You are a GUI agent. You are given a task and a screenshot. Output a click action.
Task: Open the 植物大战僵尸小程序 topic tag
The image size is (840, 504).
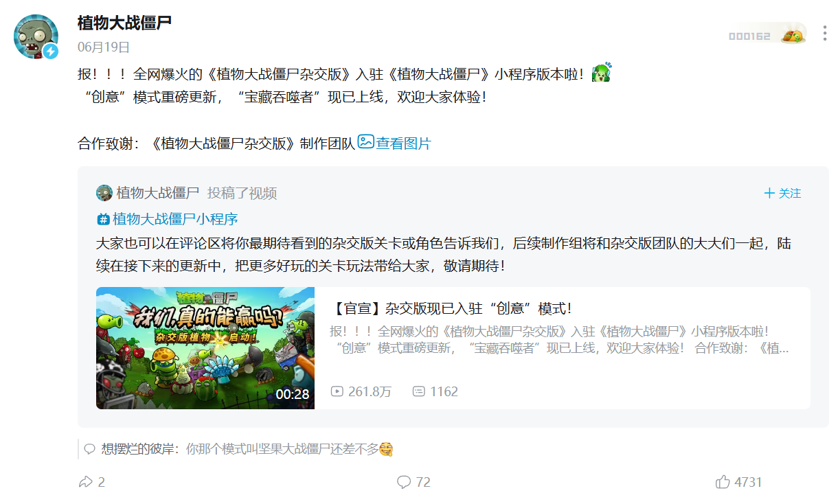click(168, 219)
